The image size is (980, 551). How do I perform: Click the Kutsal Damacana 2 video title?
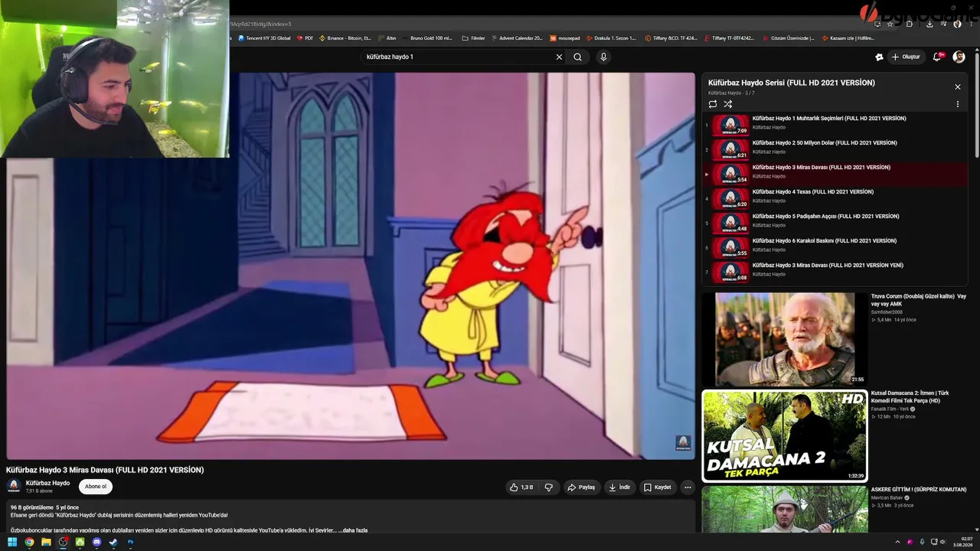point(910,396)
